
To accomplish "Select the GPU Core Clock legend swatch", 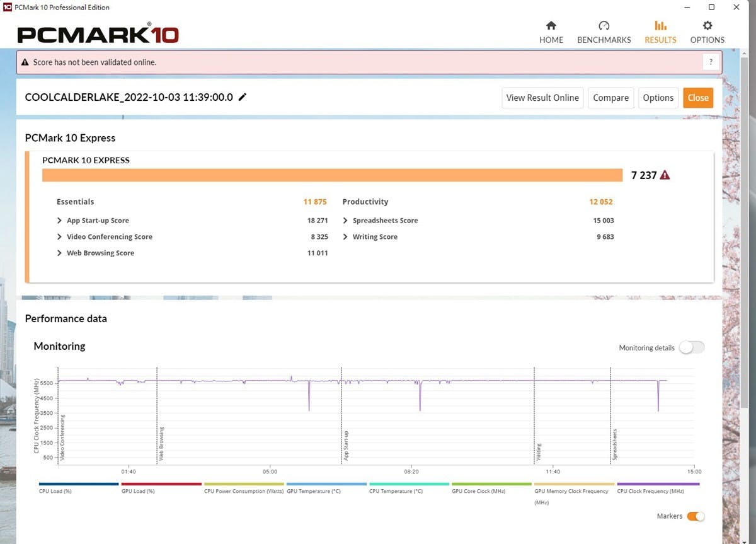I will (491, 484).
